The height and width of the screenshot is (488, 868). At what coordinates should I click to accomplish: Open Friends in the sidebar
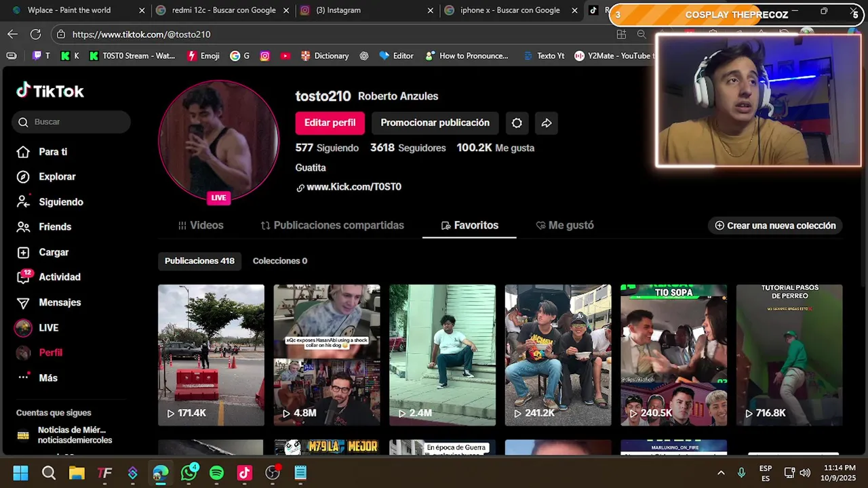(x=44, y=227)
